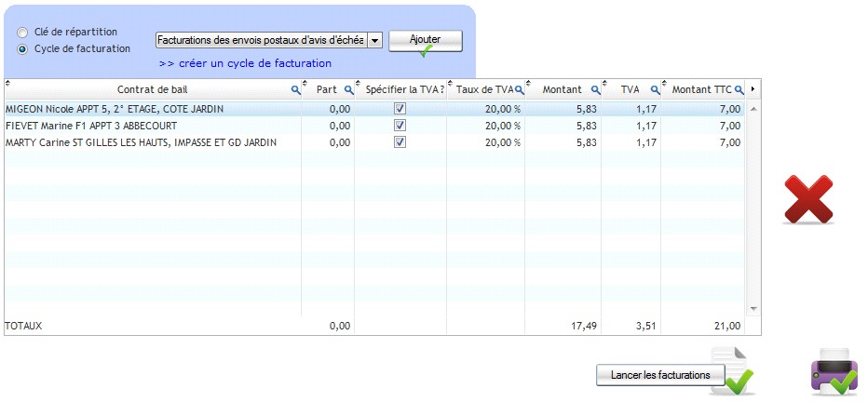Image resolution: width=868 pixels, height=402 pixels.
Task: Click the total Montant TTC value 21,00
Action: tap(727, 327)
